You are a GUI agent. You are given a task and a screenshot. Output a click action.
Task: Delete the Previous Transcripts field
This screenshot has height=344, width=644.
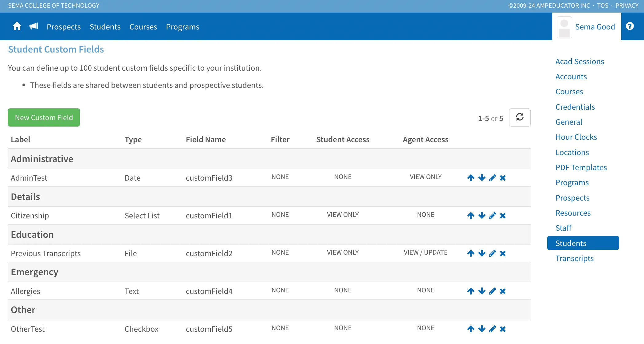pos(503,253)
